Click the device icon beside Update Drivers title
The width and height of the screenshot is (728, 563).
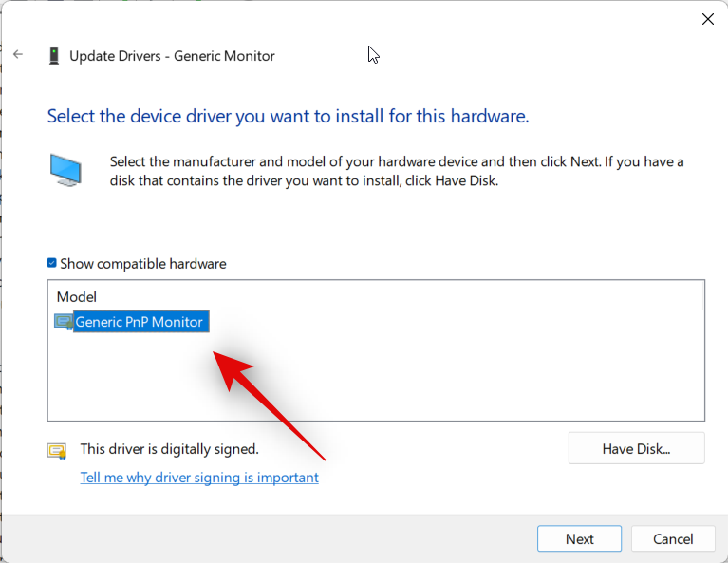pyautogui.click(x=54, y=56)
